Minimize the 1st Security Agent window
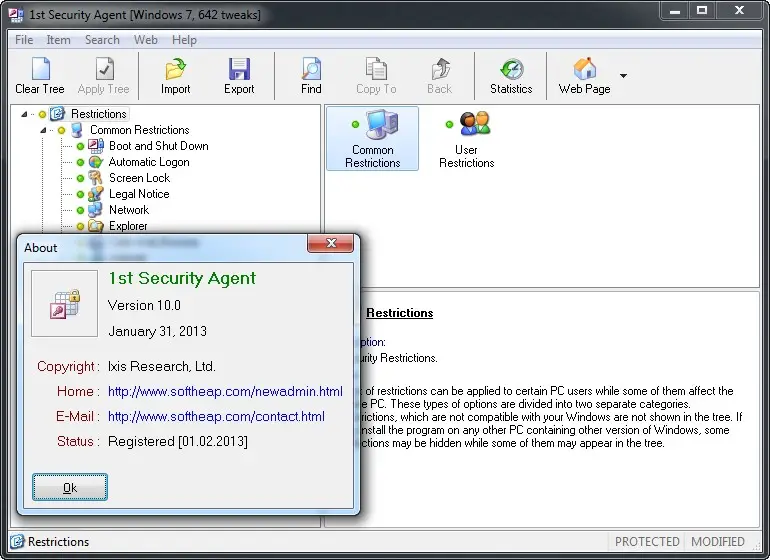Image resolution: width=770 pixels, height=560 pixels. pyautogui.click(x=675, y=10)
